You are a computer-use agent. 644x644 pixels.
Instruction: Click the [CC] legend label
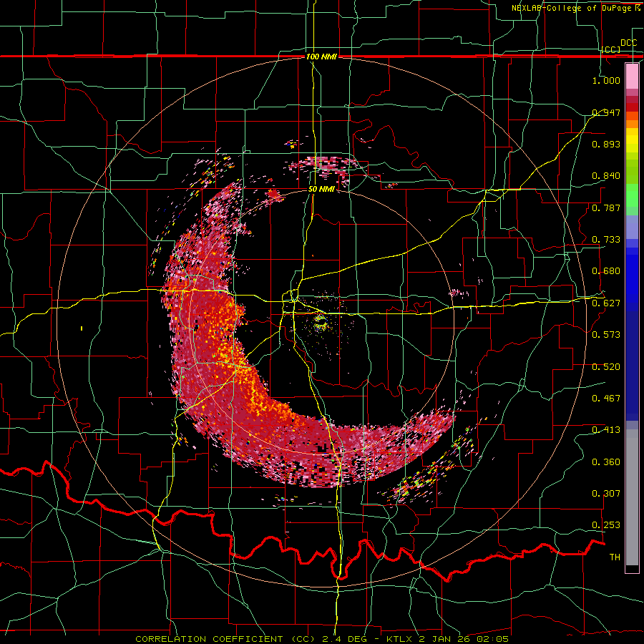(x=611, y=49)
